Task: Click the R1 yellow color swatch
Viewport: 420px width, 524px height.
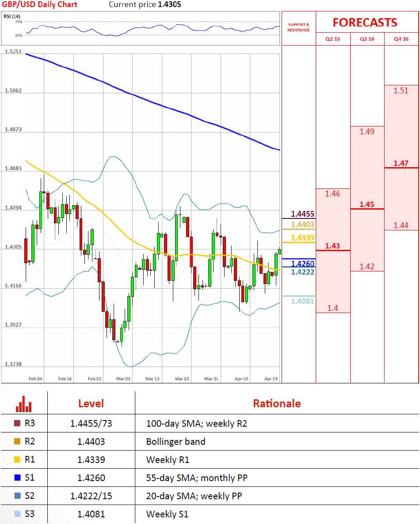Action: click(17, 459)
